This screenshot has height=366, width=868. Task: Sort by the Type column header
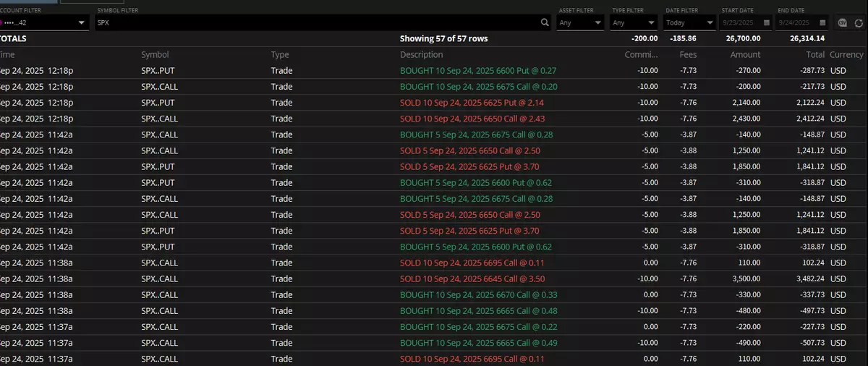point(280,54)
